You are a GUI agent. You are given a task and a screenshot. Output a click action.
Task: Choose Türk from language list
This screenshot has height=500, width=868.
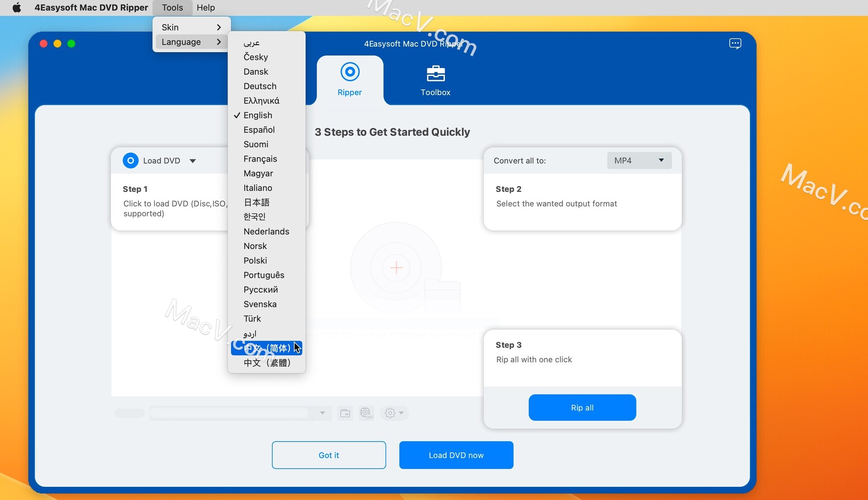(x=266, y=319)
